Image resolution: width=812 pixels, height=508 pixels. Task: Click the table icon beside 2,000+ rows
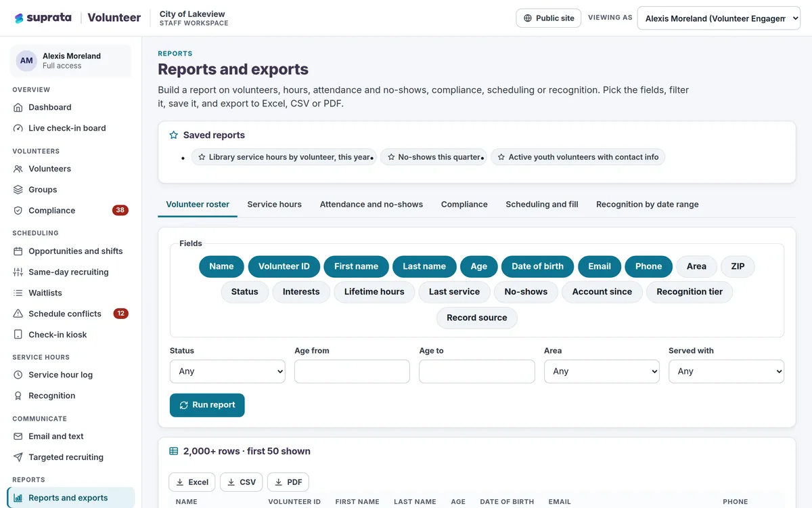click(174, 451)
